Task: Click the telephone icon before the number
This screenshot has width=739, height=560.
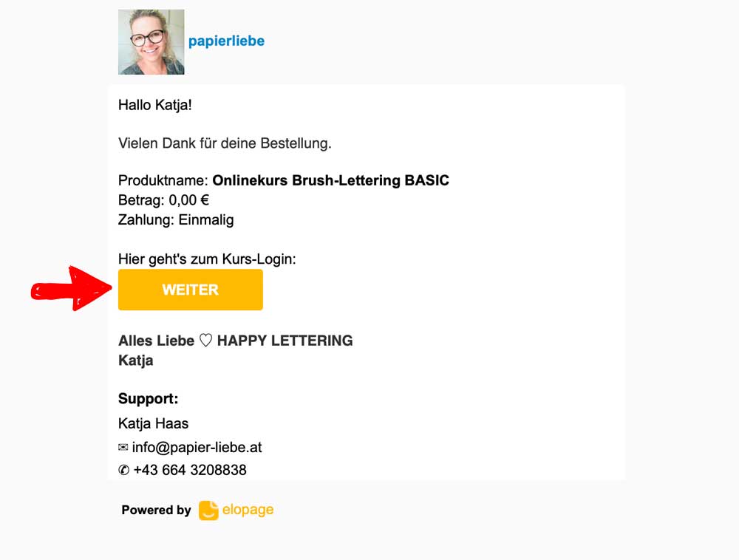Action: coord(123,470)
